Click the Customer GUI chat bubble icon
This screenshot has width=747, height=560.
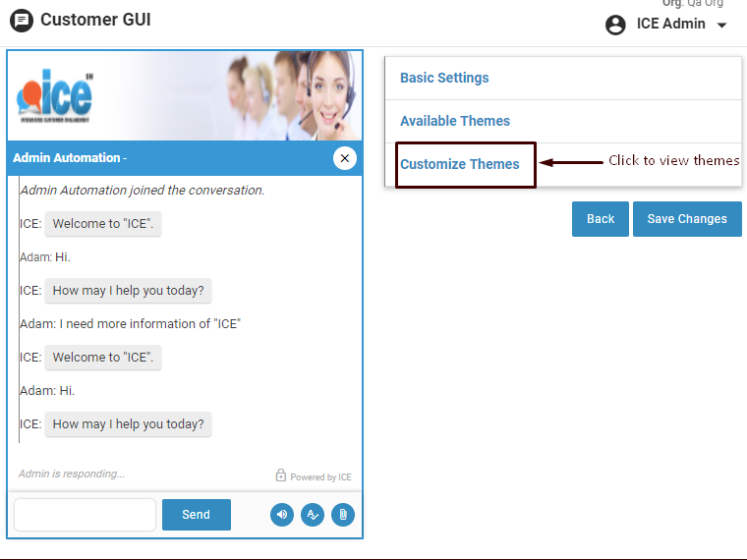[22, 21]
